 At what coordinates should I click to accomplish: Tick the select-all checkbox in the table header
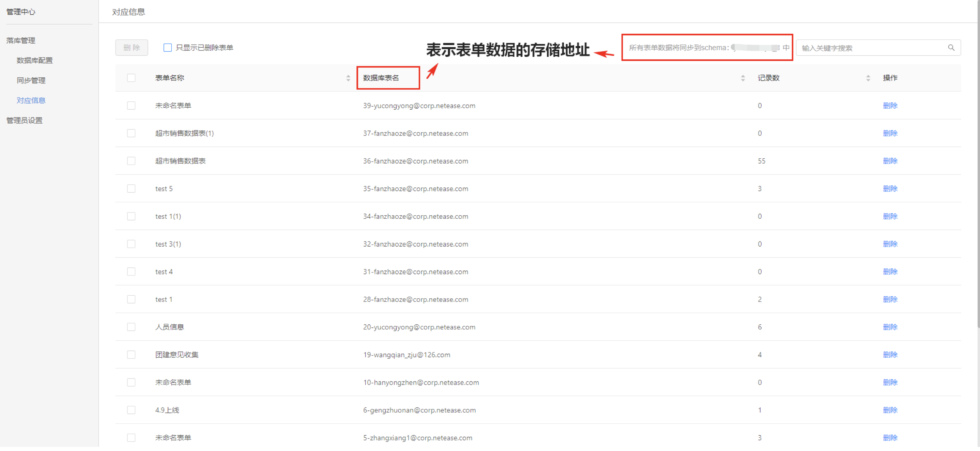pyautogui.click(x=131, y=78)
